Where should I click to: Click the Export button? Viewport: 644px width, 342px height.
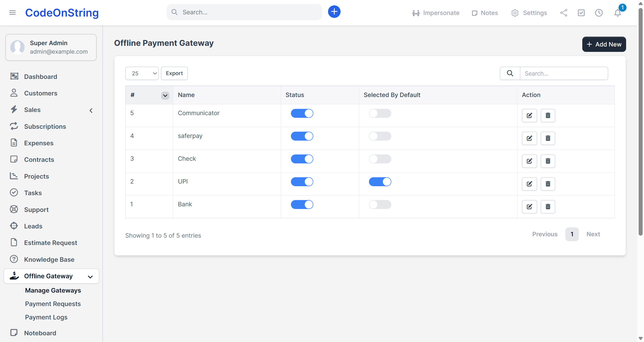tap(174, 73)
